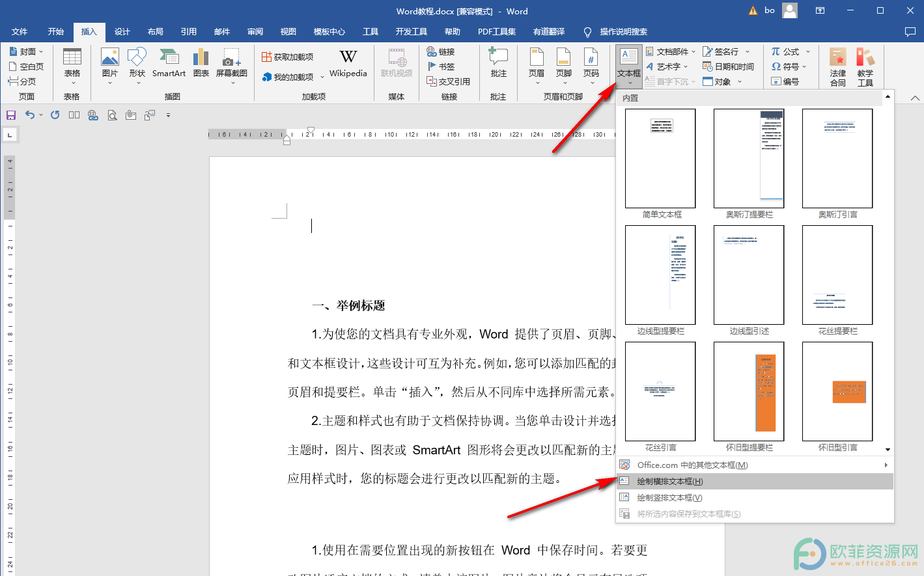Open the 艺术字 (WordArt) dropdown

[667, 66]
